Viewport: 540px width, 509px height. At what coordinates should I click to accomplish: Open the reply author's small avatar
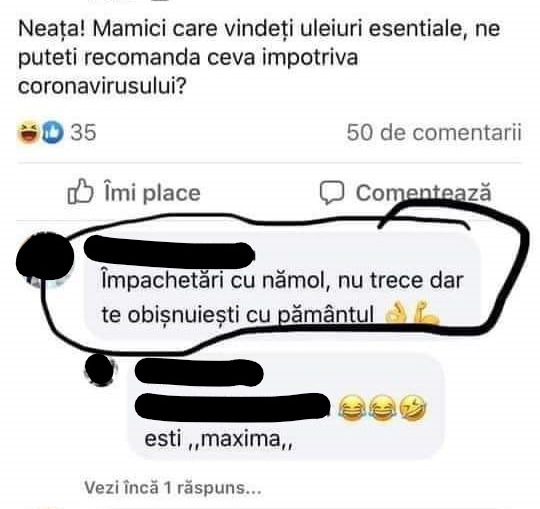[100, 370]
